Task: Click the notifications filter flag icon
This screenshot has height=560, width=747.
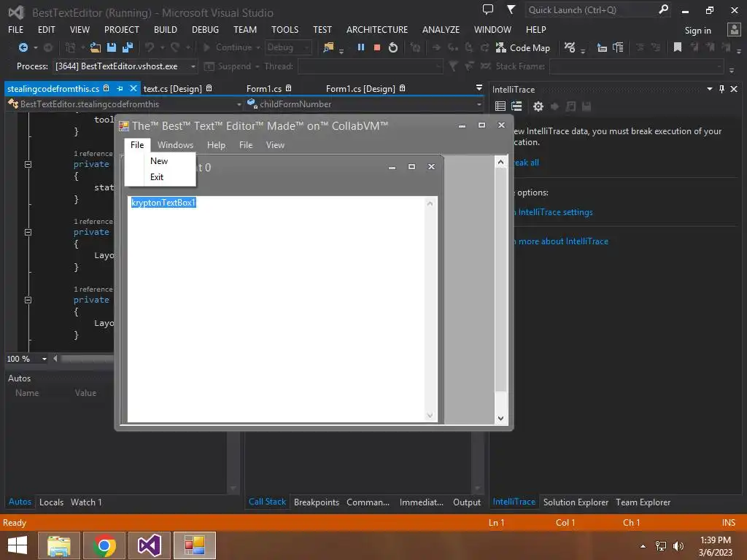Action: click(511, 9)
